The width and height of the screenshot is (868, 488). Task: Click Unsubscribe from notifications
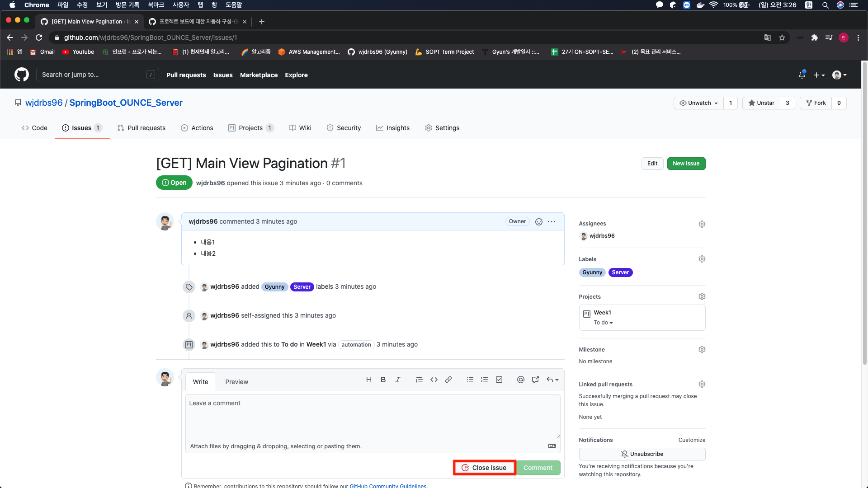(x=642, y=454)
